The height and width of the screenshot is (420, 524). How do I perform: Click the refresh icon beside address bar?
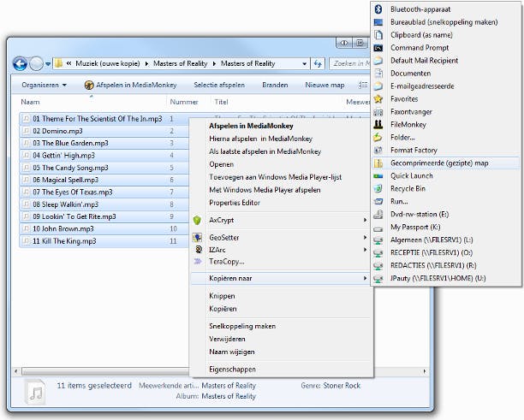tap(318, 63)
